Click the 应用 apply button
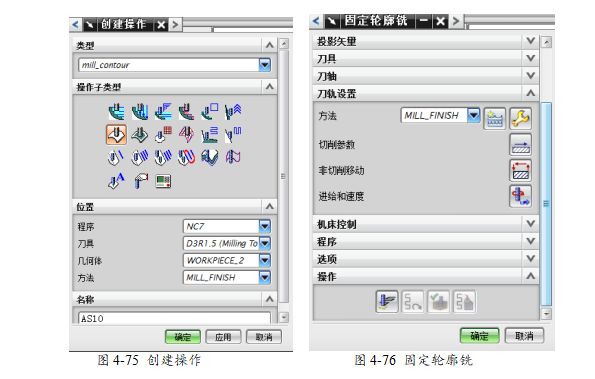595x379 pixels. coord(223,337)
